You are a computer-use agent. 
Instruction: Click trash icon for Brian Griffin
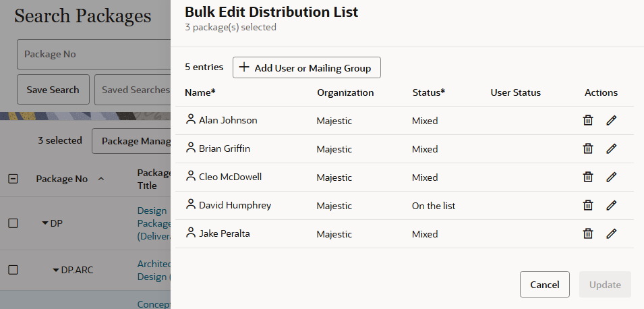click(x=588, y=149)
